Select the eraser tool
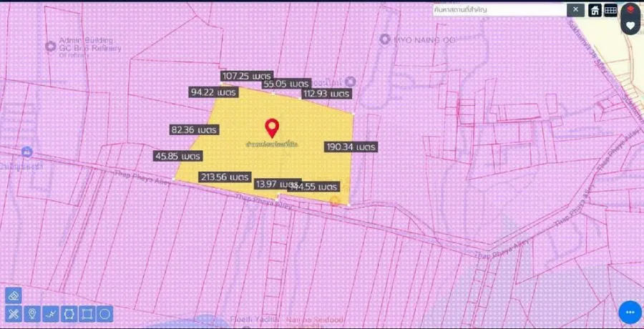 [x=14, y=295]
